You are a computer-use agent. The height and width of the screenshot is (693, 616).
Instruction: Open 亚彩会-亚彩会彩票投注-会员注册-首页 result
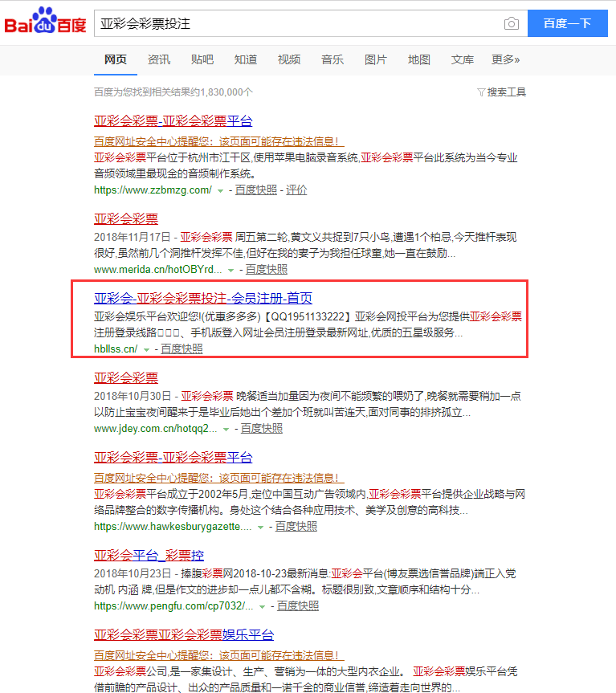point(203,299)
